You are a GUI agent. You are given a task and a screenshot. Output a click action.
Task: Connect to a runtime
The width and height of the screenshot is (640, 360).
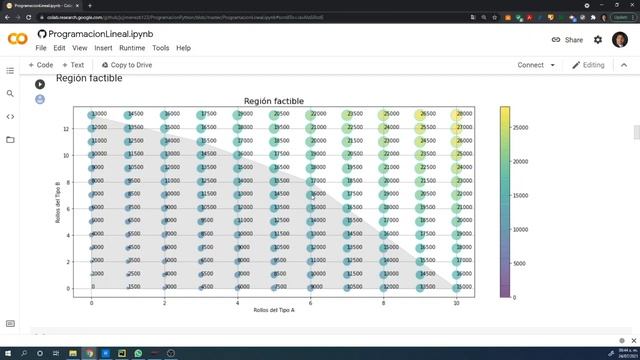tap(530, 65)
